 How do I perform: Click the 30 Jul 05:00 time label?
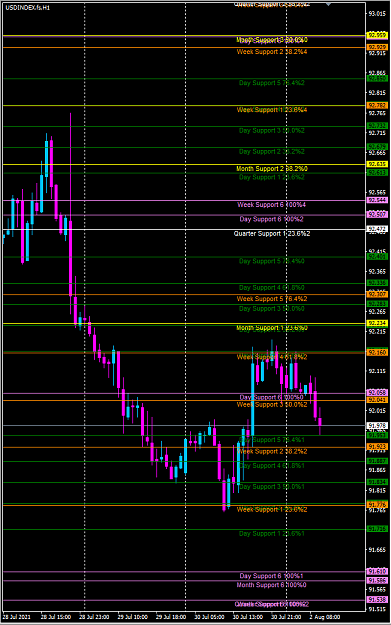coord(209,617)
